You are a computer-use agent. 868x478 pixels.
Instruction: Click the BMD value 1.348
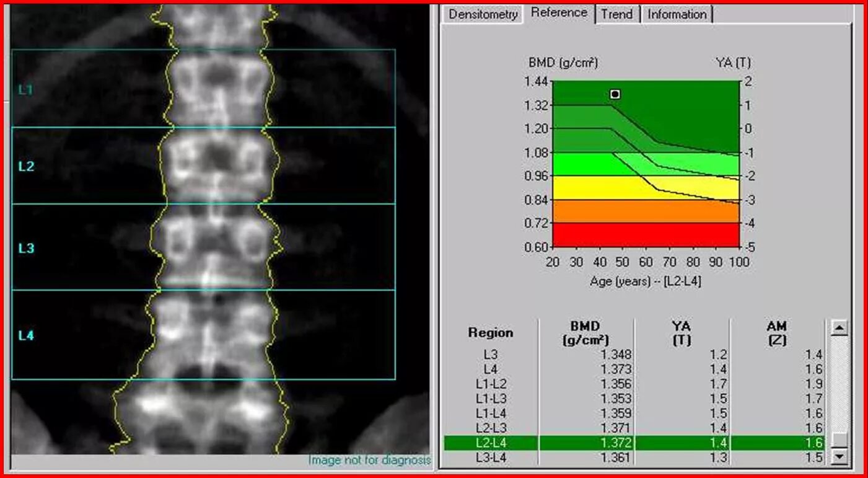616,355
